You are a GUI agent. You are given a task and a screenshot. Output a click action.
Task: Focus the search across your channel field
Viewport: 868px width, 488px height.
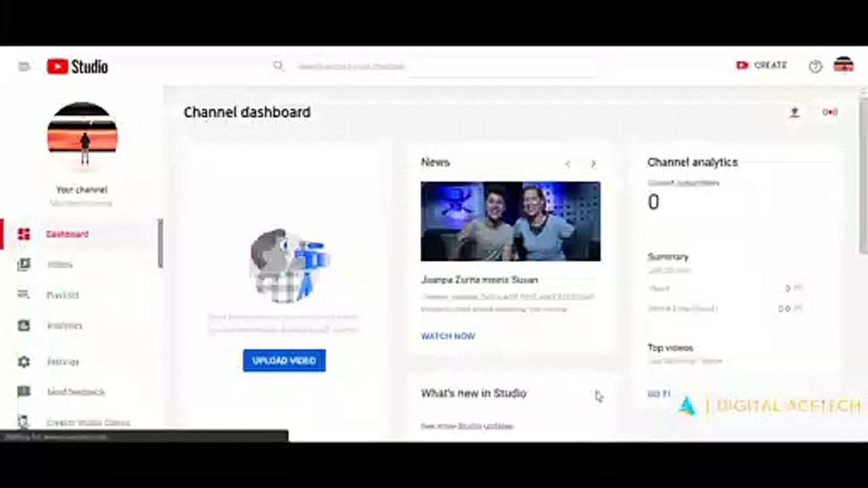click(448, 66)
